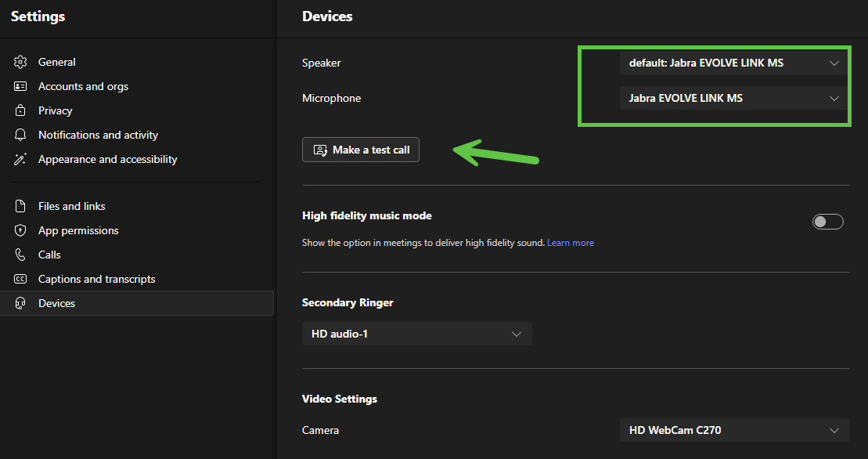Click the Captions and transcripts CC icon
868x459 pixels.
pos(21,279)
